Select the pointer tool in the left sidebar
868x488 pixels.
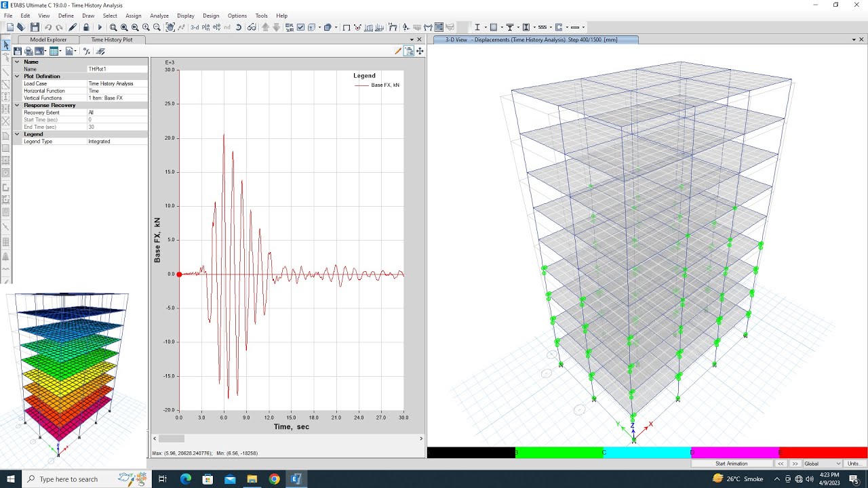coord(6,45)
